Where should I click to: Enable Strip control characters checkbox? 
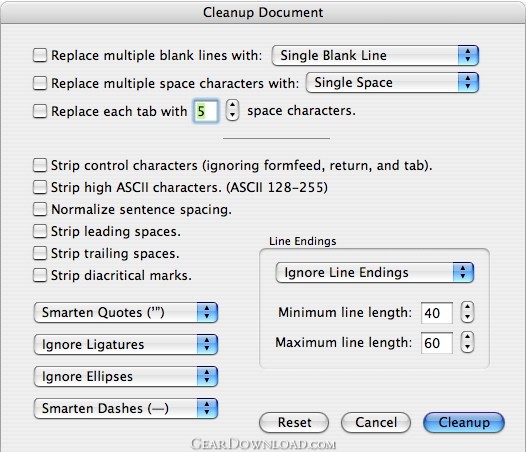point(40,165)
